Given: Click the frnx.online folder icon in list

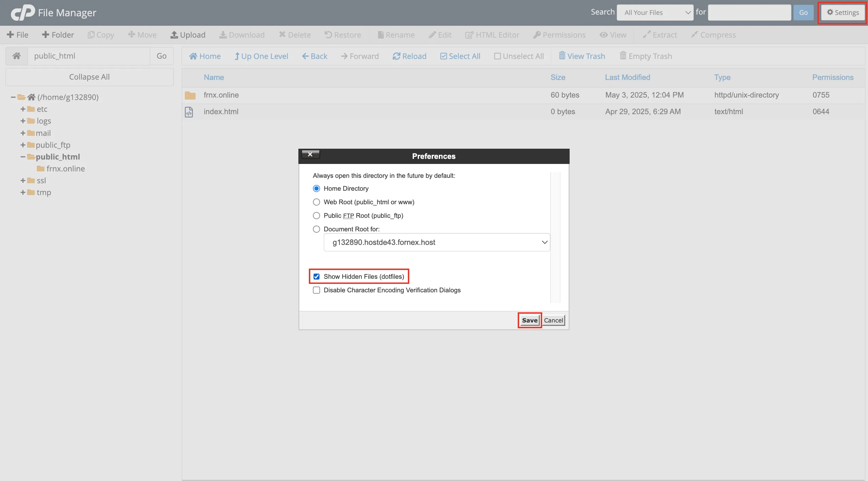Looking at the screenshot, I should coord(190,95).
